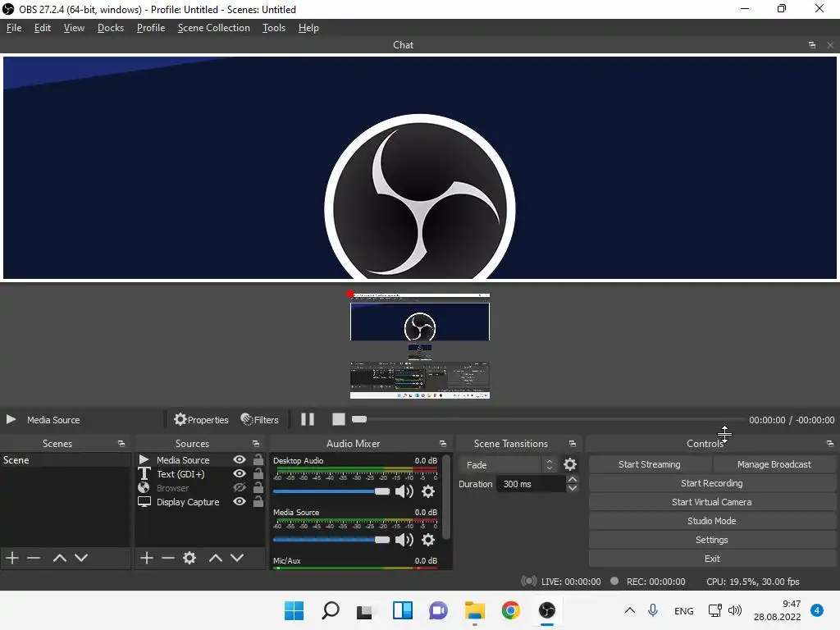Undock the Scenes panel
This screenshot has width=840, height=630.
(121, 444)
